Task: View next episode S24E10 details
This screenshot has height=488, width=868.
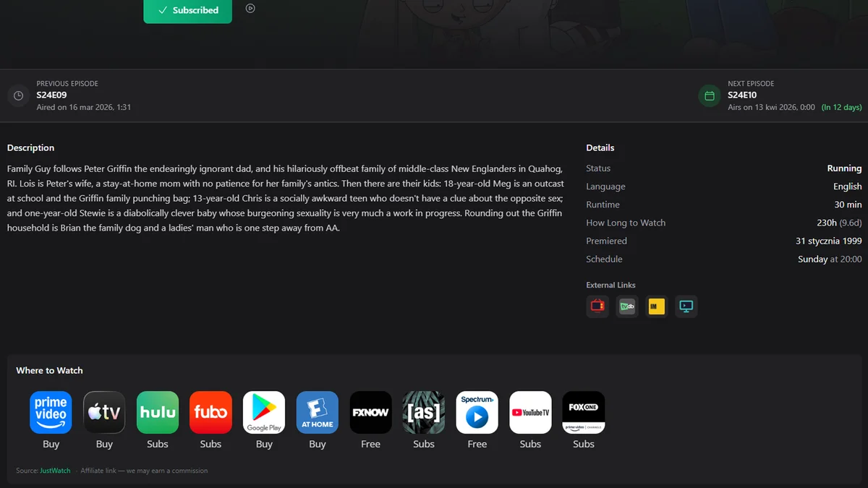Action: 741,95
